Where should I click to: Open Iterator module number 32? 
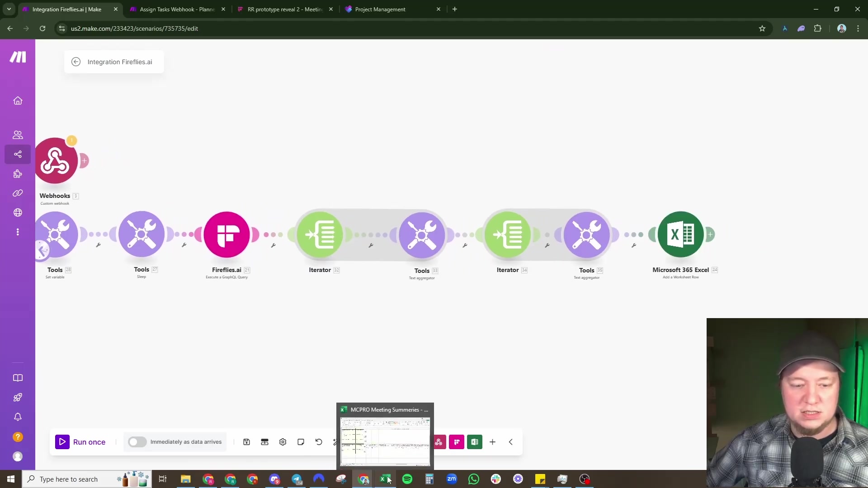pyautogui.click(x=320, y=235)
